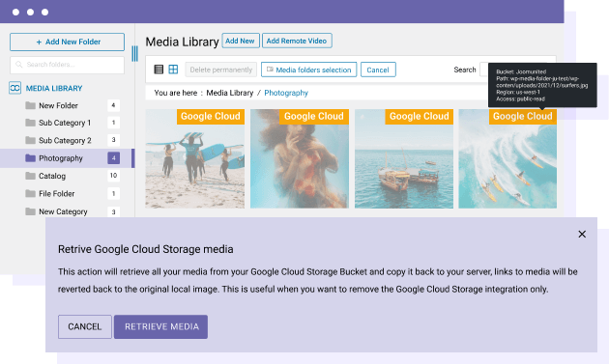The height and width of the screenshot is (364, 609).
Task: Close the Retrieve Google Cloud dialog
Action: [582, 234]
